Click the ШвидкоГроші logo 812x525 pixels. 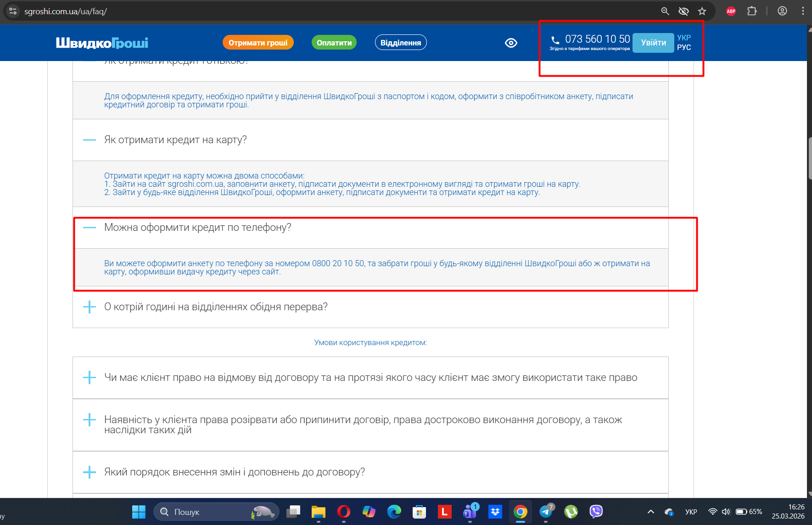click(x=102, y=43)
